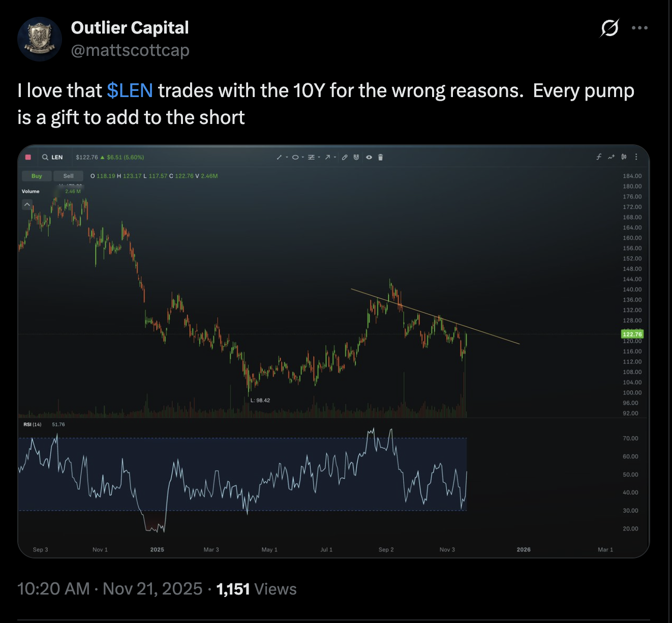Toggle the link tool for drawings

pos(345,158)
